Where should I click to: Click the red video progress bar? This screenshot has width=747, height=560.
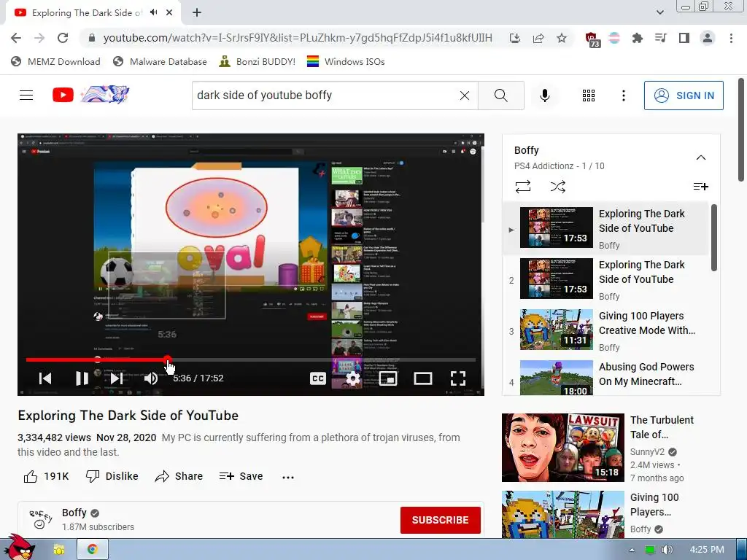[x=97, y=359]
